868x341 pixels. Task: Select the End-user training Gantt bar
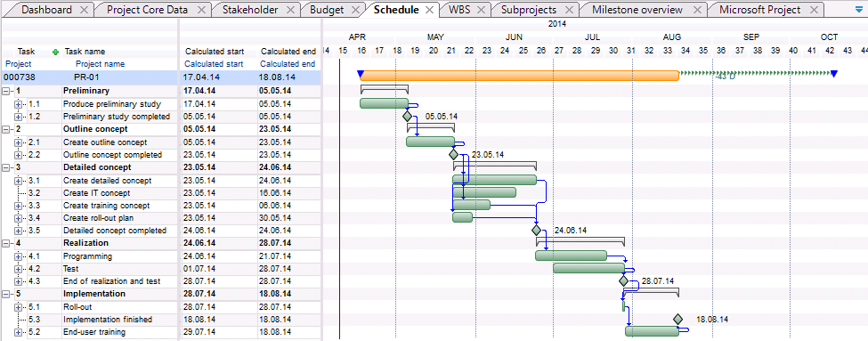652,331
